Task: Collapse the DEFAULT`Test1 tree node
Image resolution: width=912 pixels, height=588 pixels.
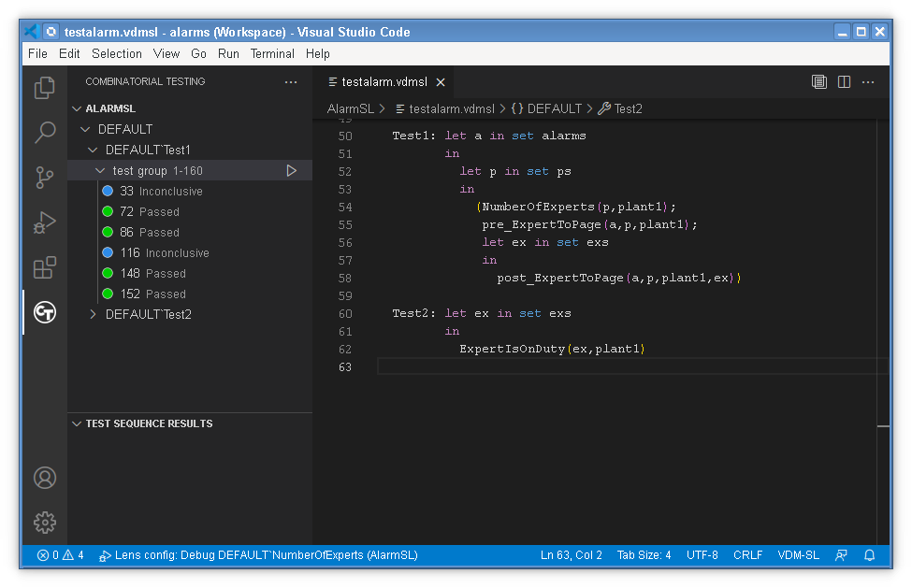Action: click(x=93, y=150)
